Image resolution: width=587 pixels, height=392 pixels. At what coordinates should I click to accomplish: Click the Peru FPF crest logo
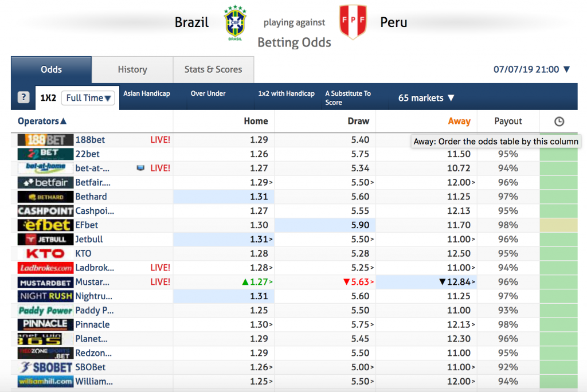click(353, 22)
